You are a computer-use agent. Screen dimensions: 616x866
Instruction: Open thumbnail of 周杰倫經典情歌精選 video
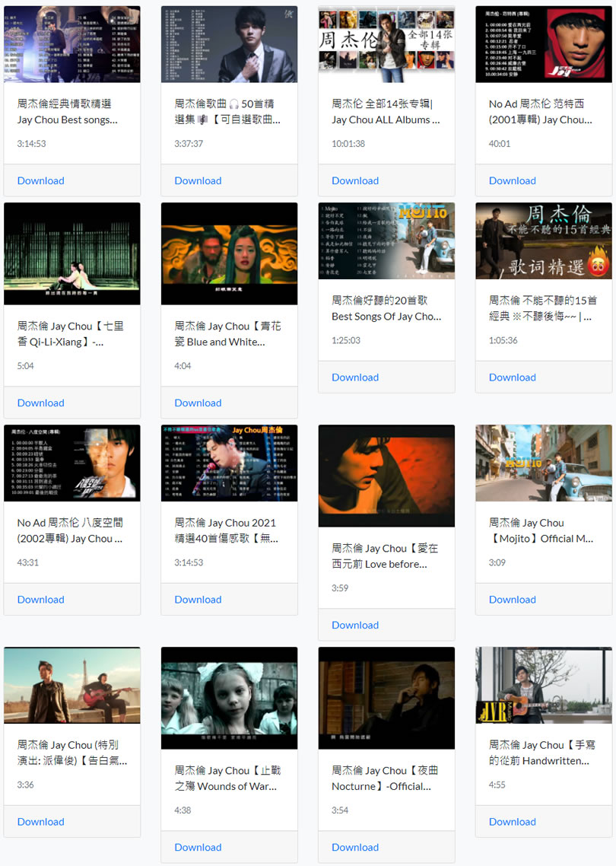[71, 44]
